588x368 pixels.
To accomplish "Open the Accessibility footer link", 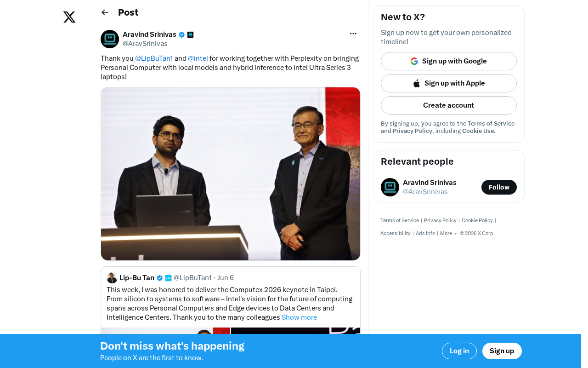I will 396,233.
